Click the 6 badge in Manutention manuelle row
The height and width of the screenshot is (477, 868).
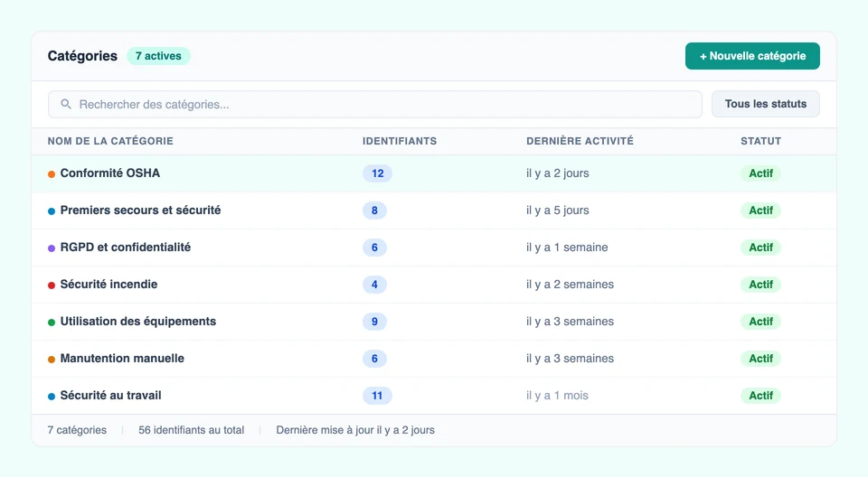click(x=374, y=359)
